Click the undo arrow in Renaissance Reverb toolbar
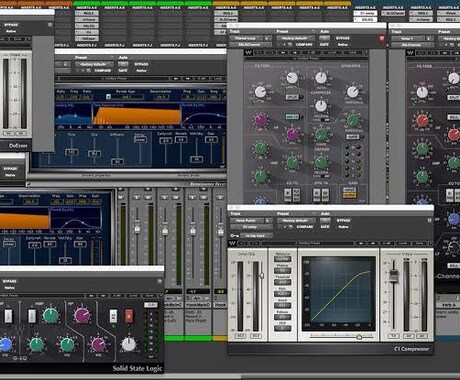Viewport: 460px width, 380px height. coord(176,79)
